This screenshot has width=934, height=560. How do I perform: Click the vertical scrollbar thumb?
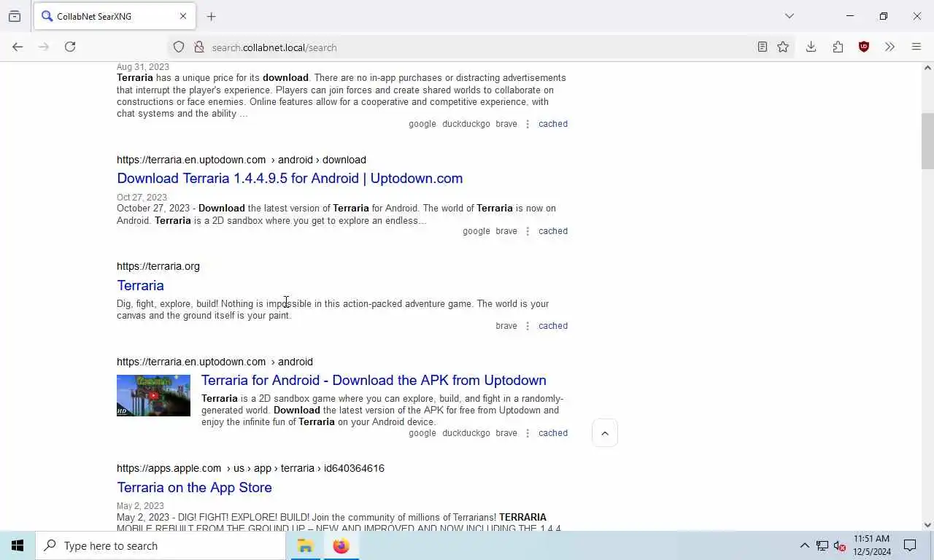[927, 141]
